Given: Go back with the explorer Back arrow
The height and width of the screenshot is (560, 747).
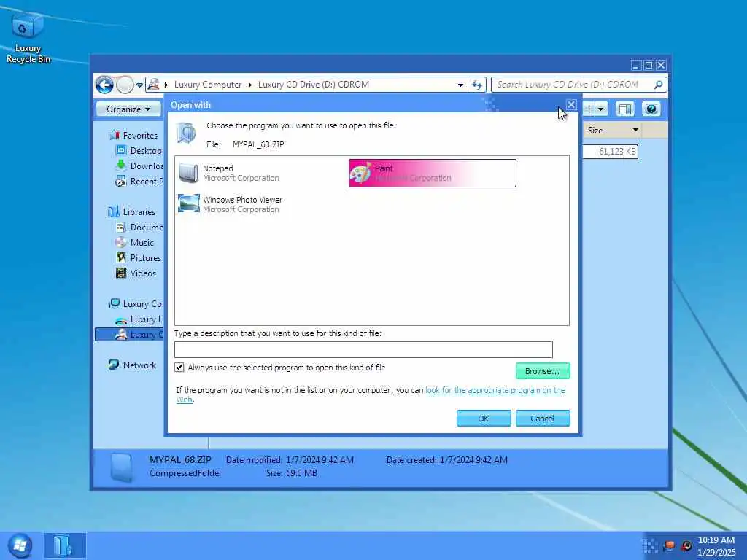Looking at the screenshot, I should point(104,85).
